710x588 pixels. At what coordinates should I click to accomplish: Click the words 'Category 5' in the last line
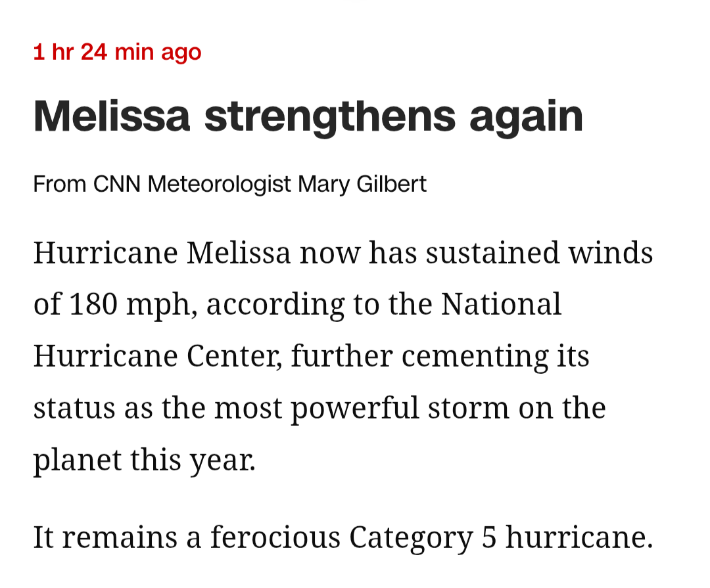coord(423,538)
